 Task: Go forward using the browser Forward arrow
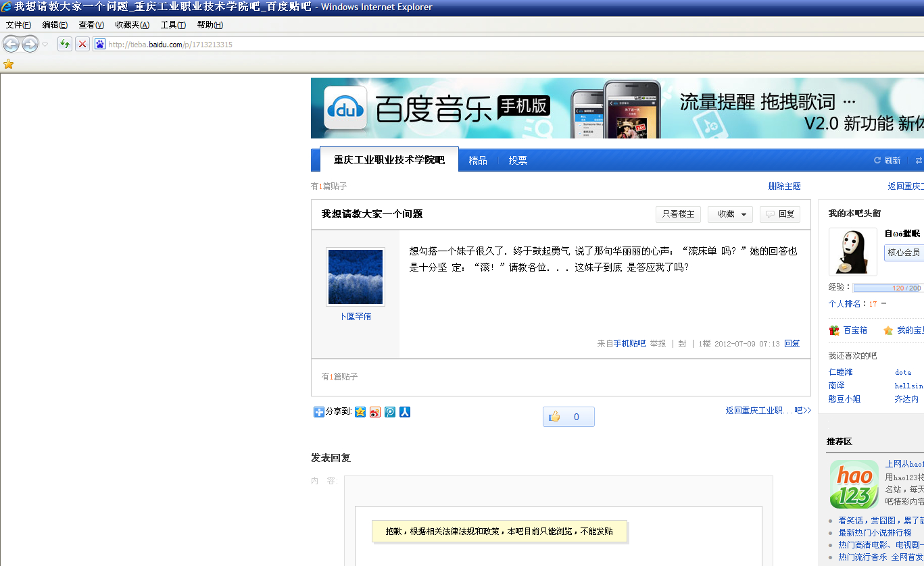(x=30, y=45)
